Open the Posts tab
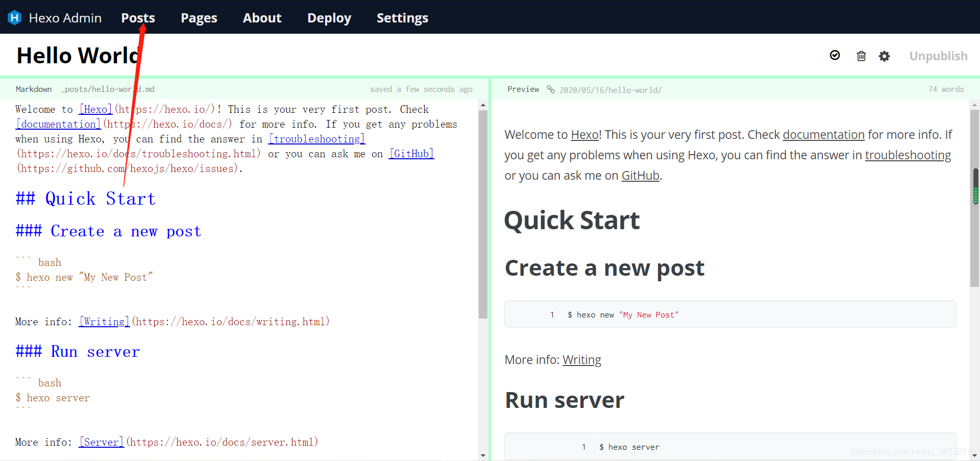The width and height of the screenshot is (980, 461). (x=138, y=18)
